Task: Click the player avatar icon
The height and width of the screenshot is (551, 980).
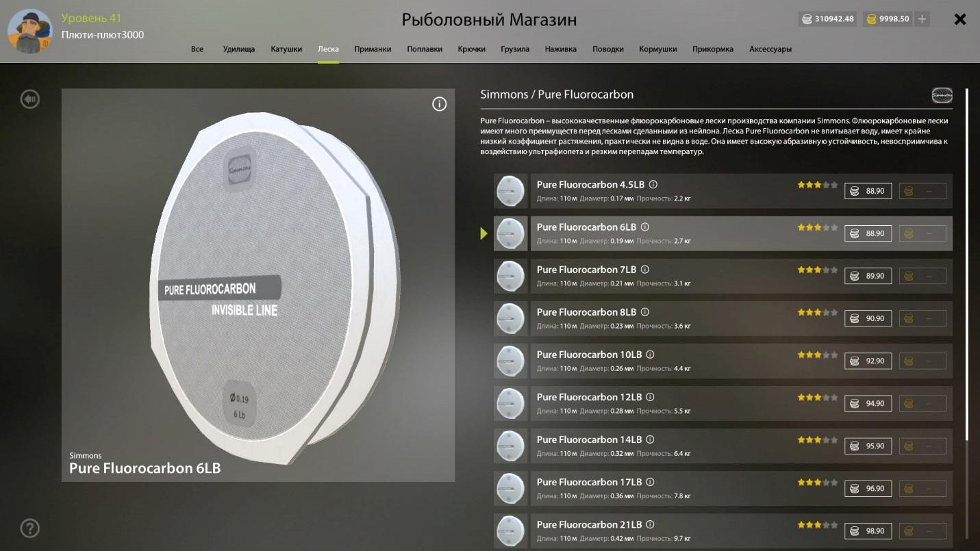Action: point(29,30)
